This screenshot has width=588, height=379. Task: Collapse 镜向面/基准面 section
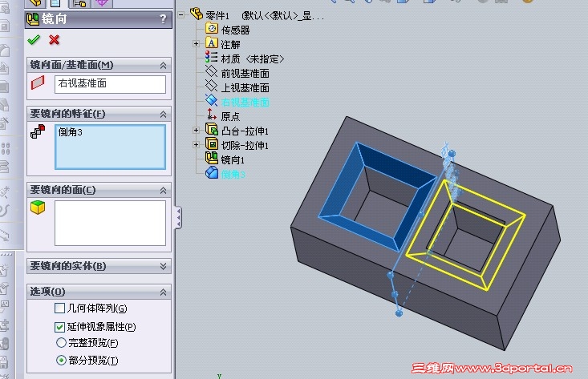click(163, 65)
